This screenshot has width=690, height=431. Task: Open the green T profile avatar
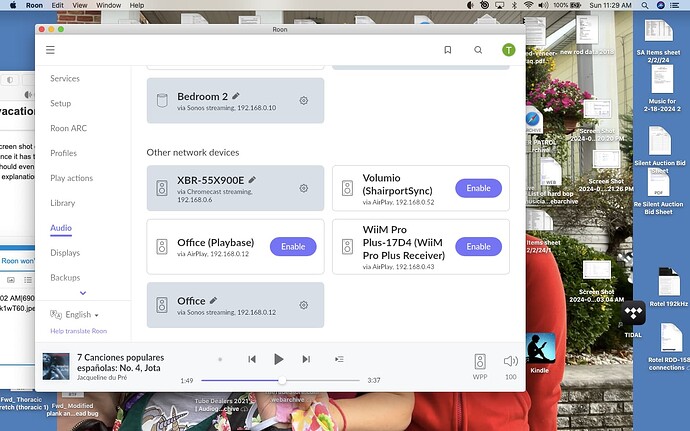509,50
